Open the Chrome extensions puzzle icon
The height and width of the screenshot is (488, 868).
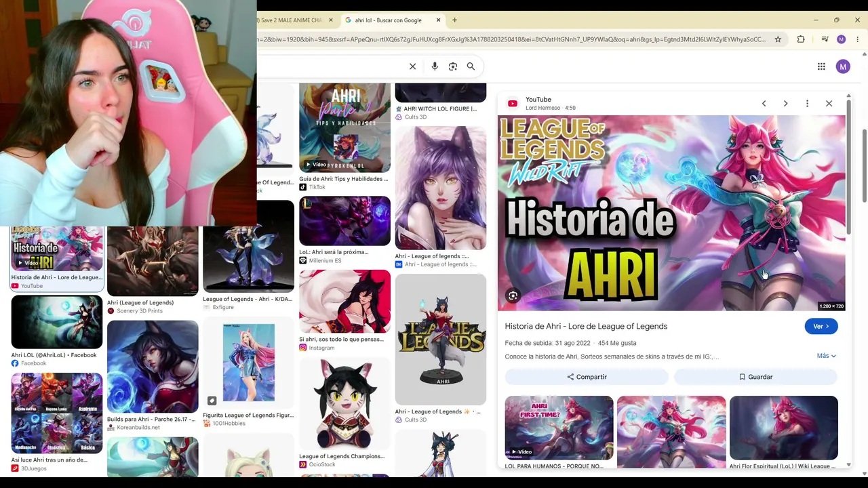pos(801,39)
